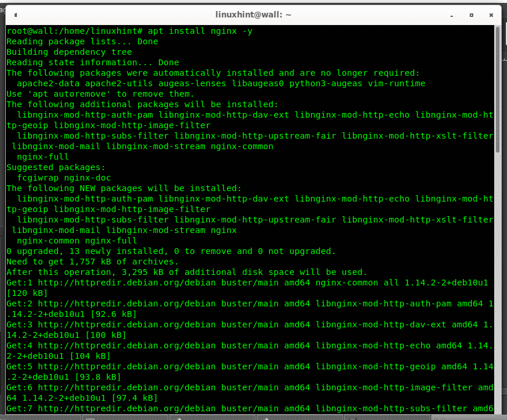507x420 pixels.
Task: Click the 'Get:4' libnginx-mod-http-echo line
Action: tap(250, 345)
